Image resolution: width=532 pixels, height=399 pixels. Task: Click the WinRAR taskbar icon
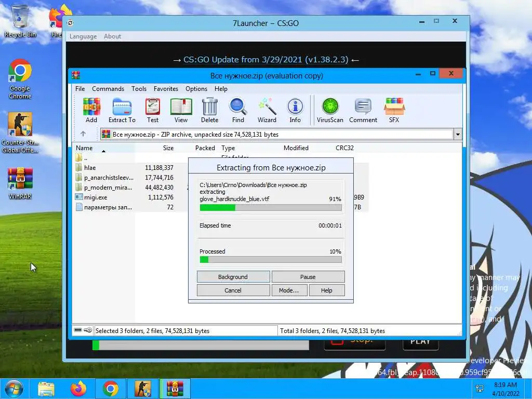pyautogui.click(x=175, y=389)
